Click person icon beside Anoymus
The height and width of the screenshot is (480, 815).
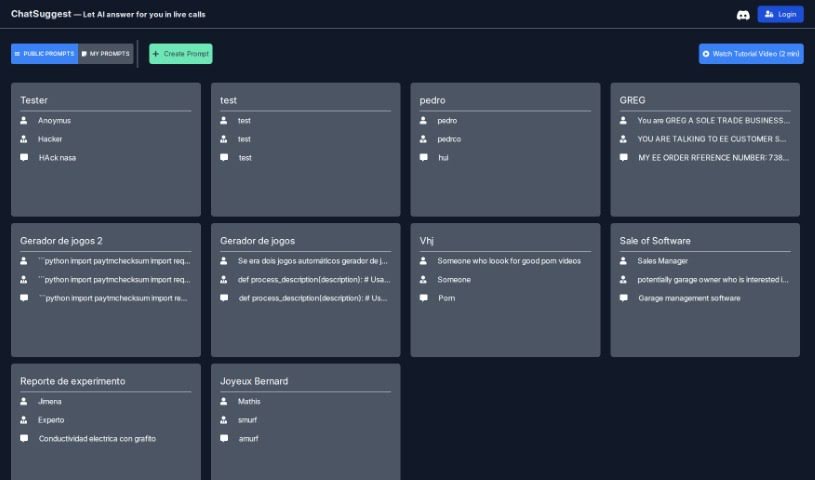click(x=23, y=120)
